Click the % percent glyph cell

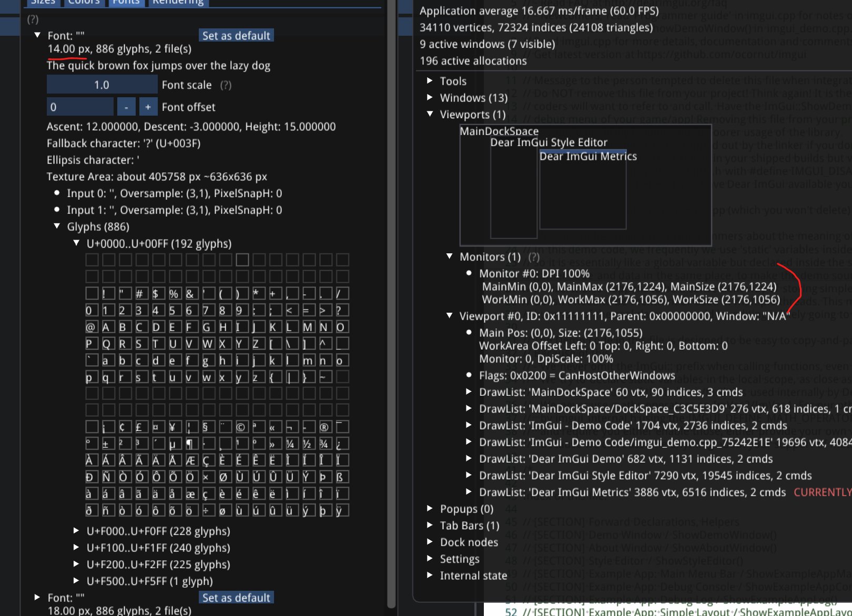[x=175, y=293]
